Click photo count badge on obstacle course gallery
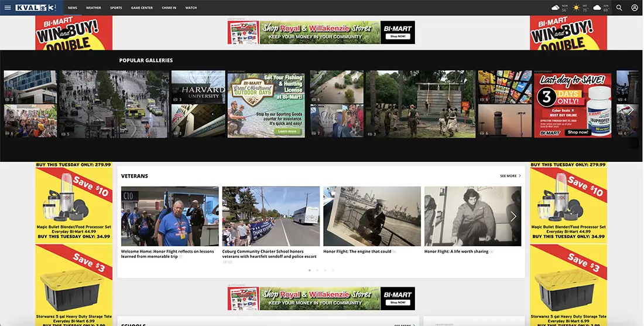 point(372,134)
